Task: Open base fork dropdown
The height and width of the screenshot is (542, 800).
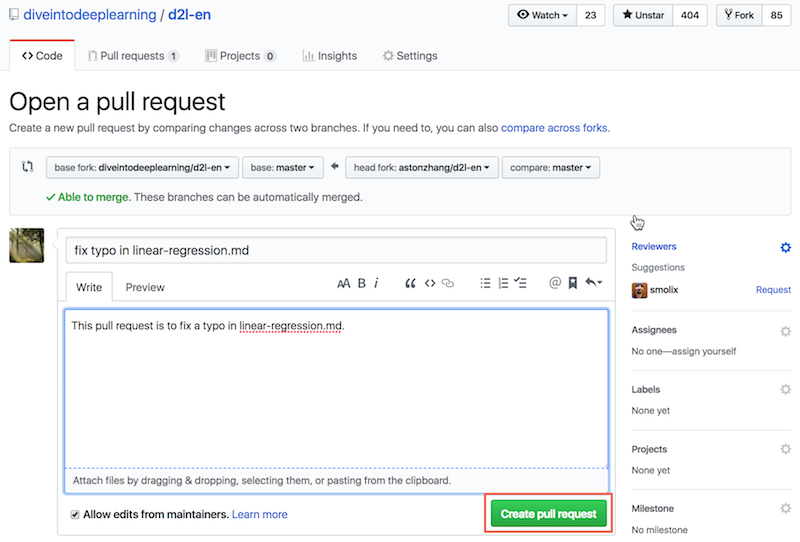Action: [142, 167]
